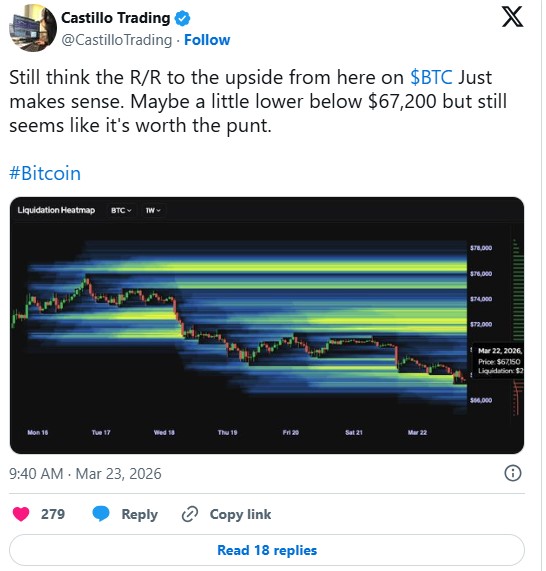Expand the 1W timeframe dropdown
This screenshot has height=571, width=546.
click(x=153, y=210)
